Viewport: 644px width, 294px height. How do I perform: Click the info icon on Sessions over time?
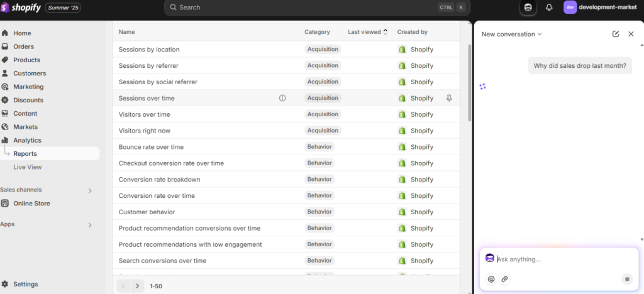(x=282, y=98)
